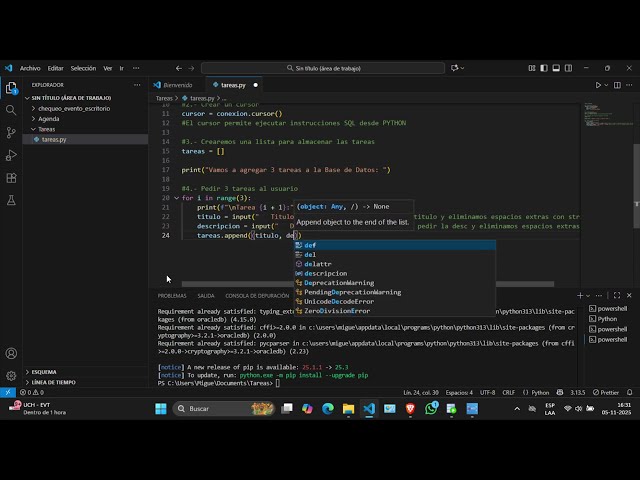
Task: Select ZeroDivisionError suggestion
Action: 395,311
